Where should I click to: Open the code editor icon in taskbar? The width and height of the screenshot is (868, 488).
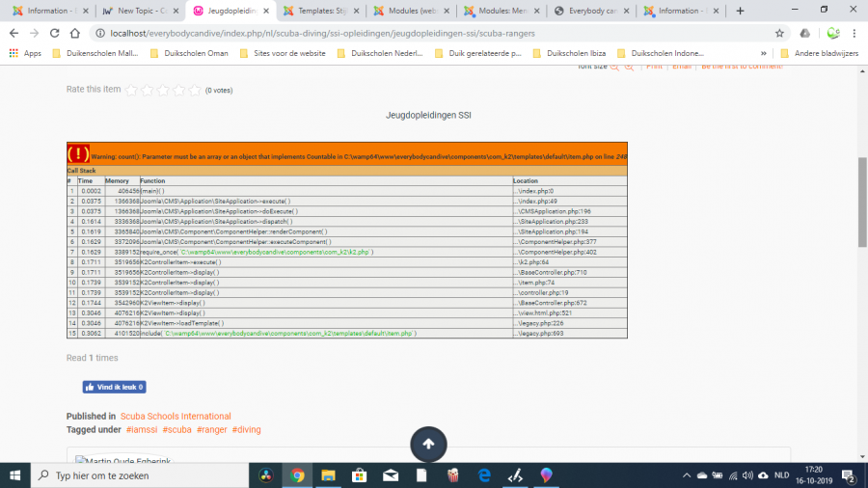pyautogui.click(x=515, y=475)
